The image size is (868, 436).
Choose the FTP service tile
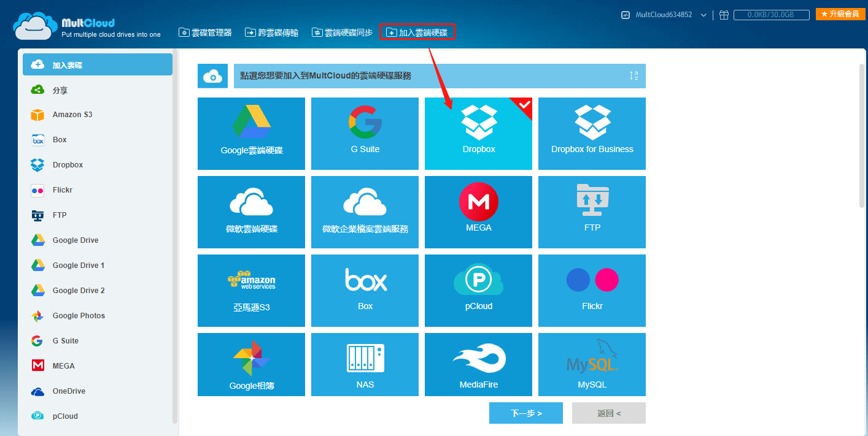(x=592, y=212)
